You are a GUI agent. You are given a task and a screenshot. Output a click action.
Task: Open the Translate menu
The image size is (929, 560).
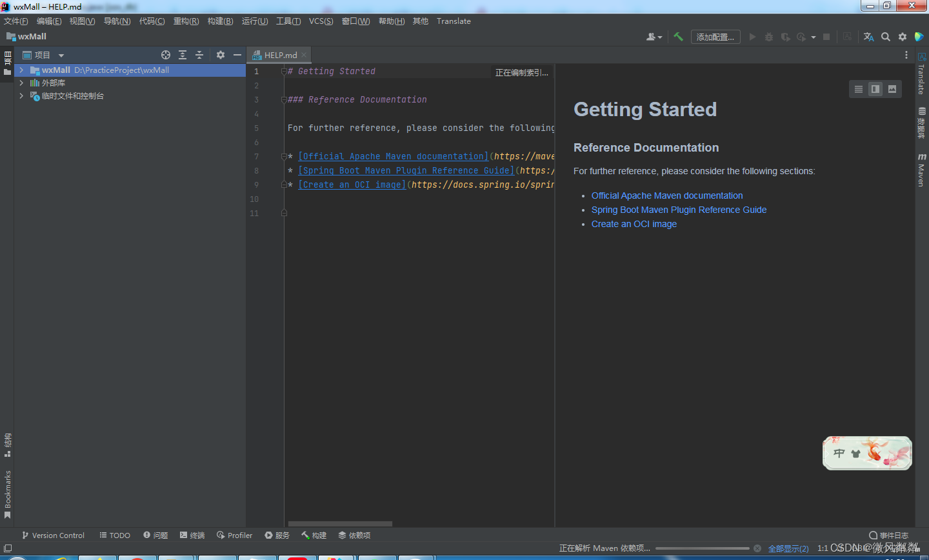click(454, 21)
